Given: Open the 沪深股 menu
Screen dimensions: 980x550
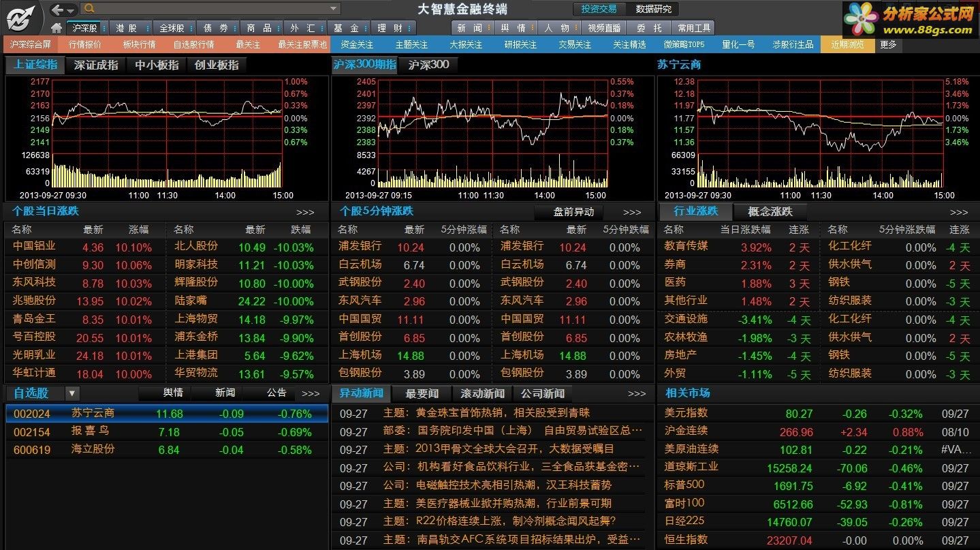Looking at the screenshot, I should click(x=83, y=28).
